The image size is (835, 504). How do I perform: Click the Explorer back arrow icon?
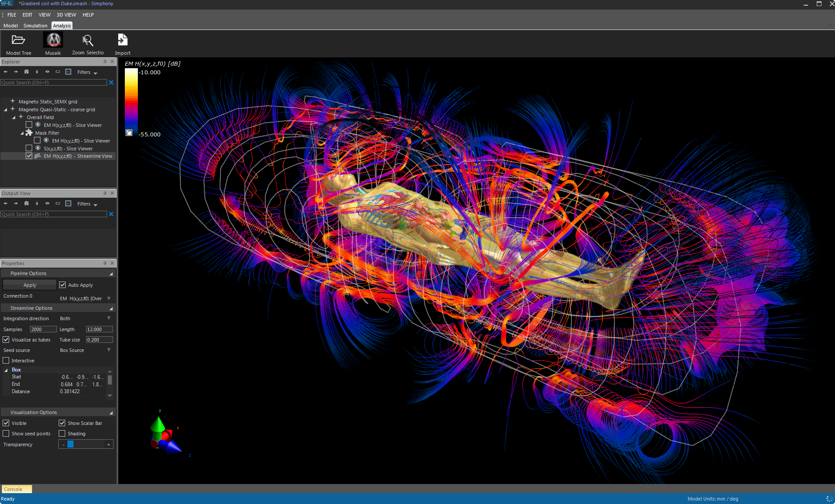[x=6, y=72]
